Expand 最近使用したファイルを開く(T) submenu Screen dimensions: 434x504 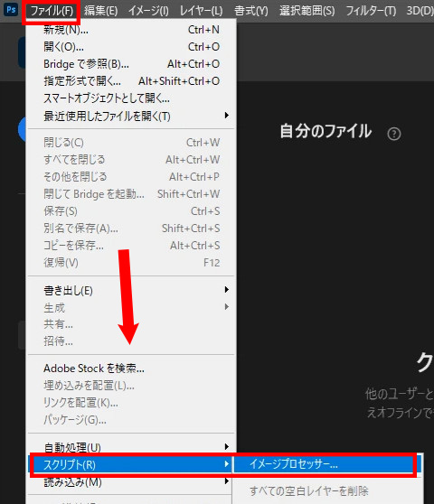[131, 116]
